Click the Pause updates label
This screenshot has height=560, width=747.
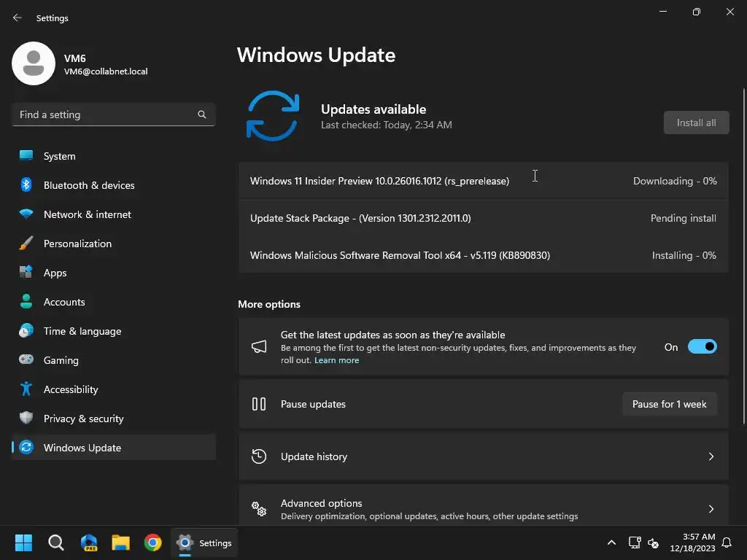coord(313,404)
